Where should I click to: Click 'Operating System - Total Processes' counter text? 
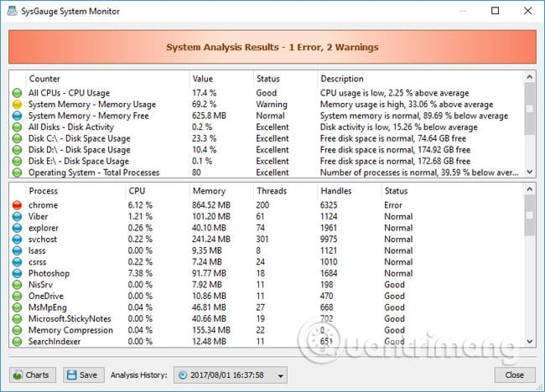94,173
